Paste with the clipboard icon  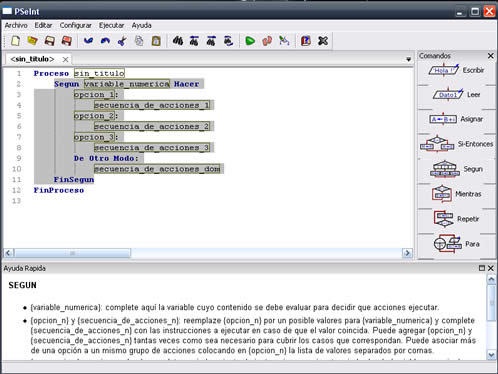156,41
